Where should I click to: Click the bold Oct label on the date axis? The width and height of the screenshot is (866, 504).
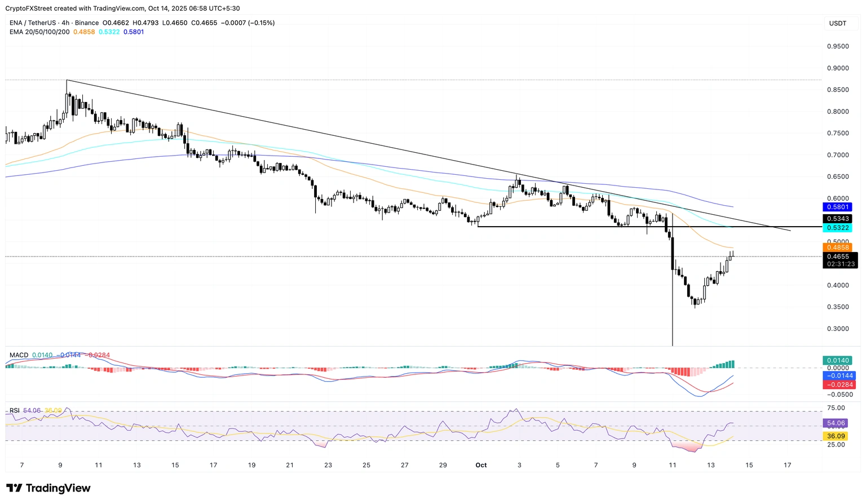click(x=481, y=465)
